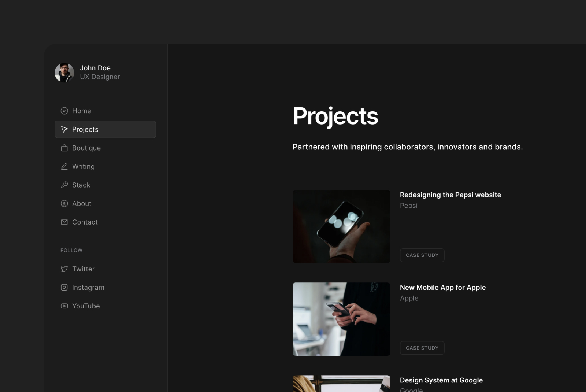
Task: Open the Apple mobile app thumbnail
Action: coord(341,319)
